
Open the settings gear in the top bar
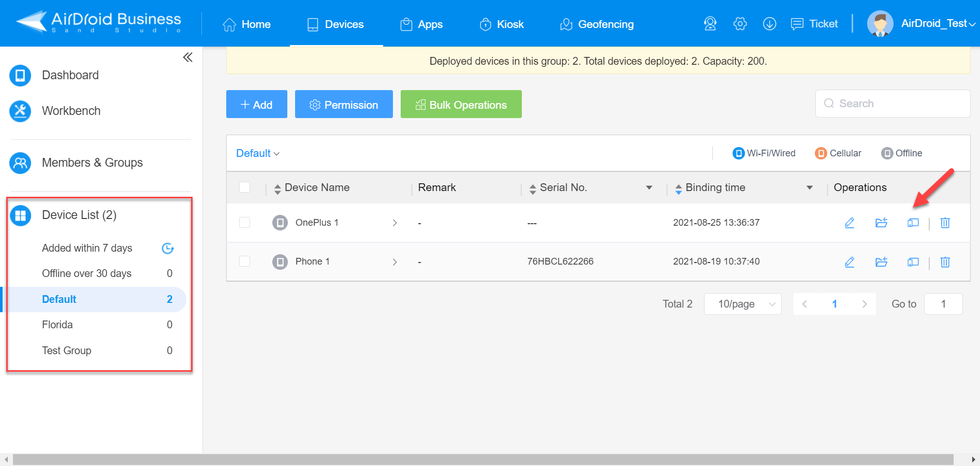(740, 24)
